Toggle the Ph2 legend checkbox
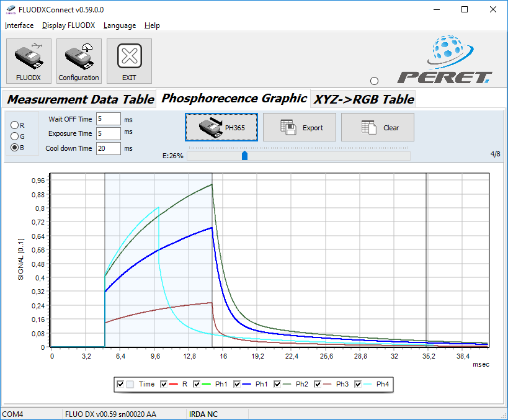Image resolution: width=508 pixels, height=420 pixels. pos(277,385)
